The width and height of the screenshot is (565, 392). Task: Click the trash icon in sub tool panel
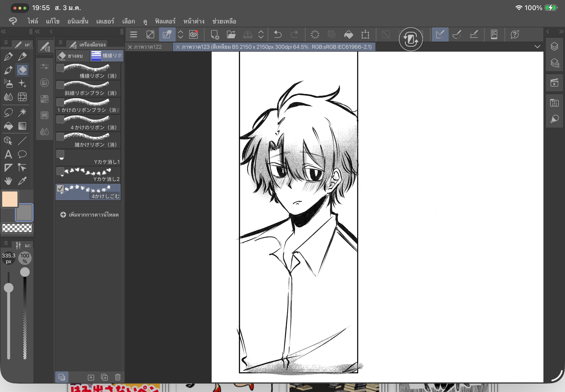[x=118, y=377]
